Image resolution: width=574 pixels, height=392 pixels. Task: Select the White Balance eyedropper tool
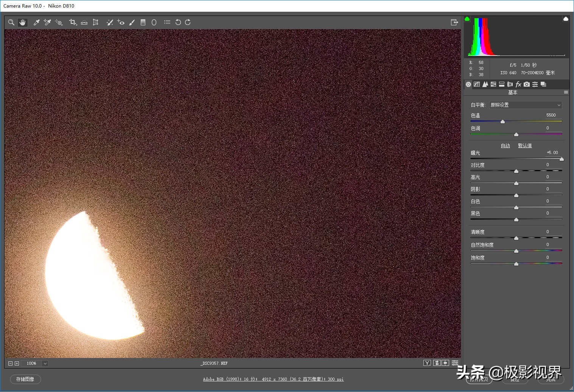click(x=37, y=23)
